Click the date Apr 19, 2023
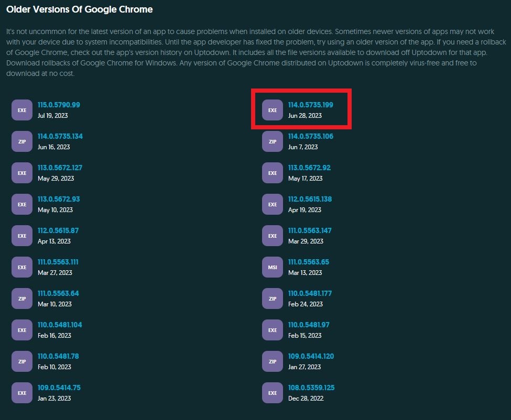The image size is (511, 420). 305,209
